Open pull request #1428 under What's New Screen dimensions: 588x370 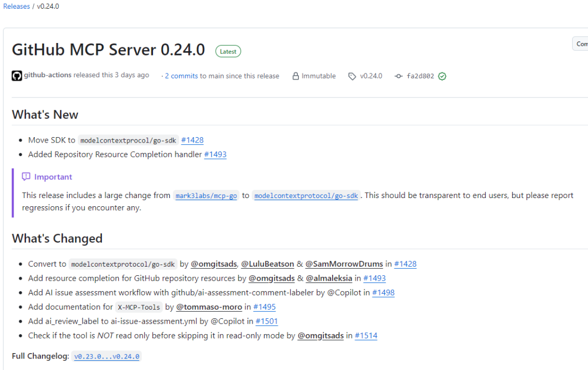(192, 140)
